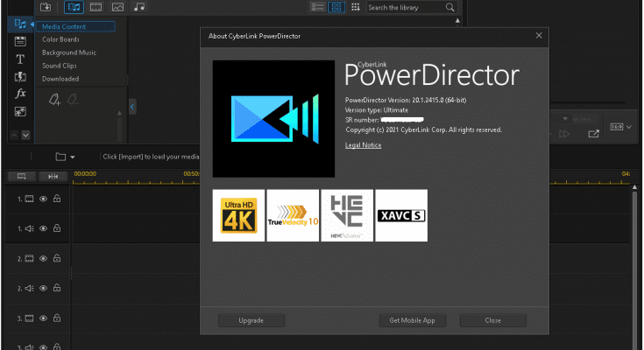Click the rooms up arrow
The width and height of the screenshot is (644, 350).
pos(14,135)
